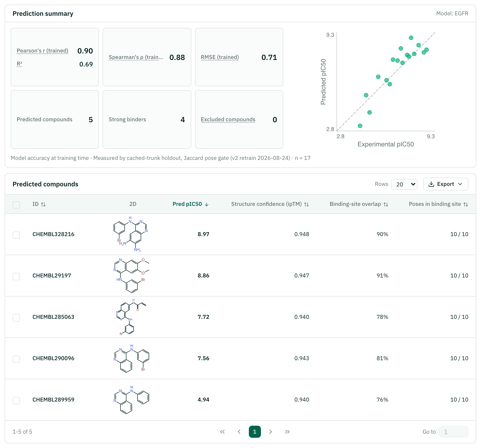Viewport: 481px width, 448px height.
Task: Click the Pearson's r (trained) label
Action: pos(42,51)
